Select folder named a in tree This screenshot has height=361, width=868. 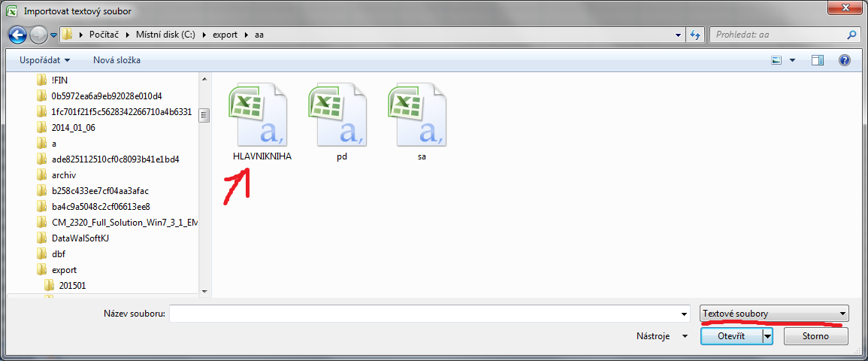point(53,144)
